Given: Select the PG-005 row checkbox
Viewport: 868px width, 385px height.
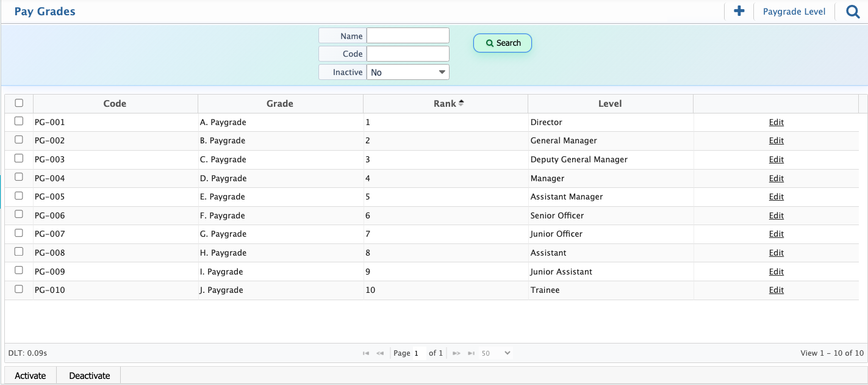Looking at the screenshot, I should click(19, 196).
